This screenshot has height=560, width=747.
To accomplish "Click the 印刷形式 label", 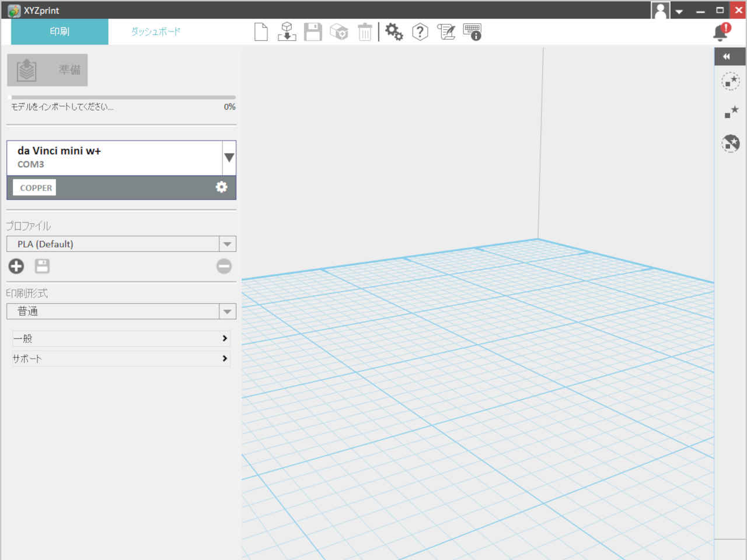I will tap(27, 293).
